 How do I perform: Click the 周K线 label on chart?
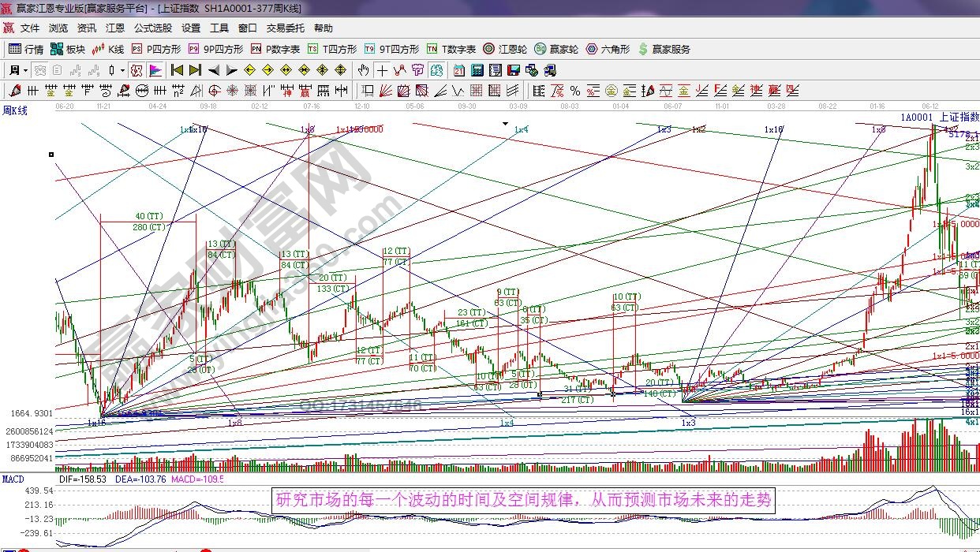(x=15, y=110)
